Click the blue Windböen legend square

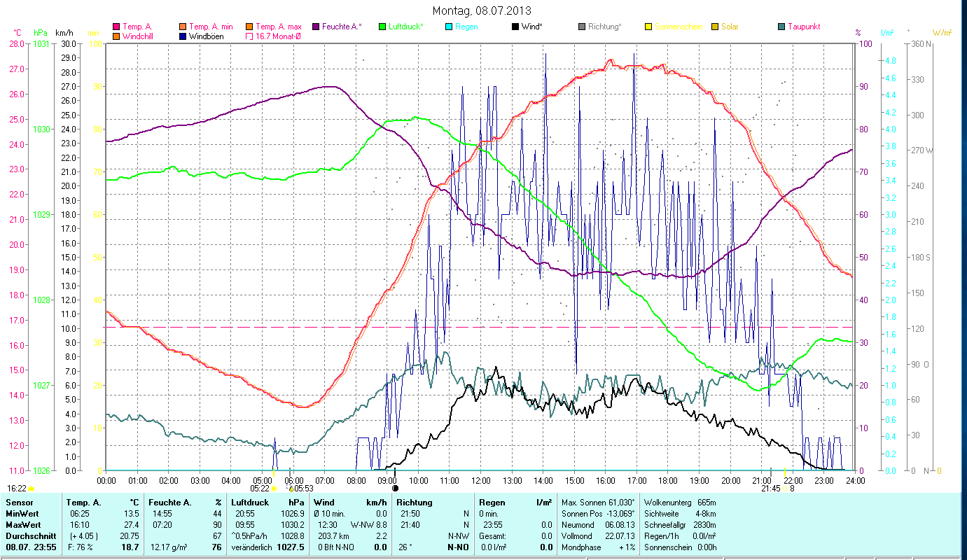click(x=183, y=36)
